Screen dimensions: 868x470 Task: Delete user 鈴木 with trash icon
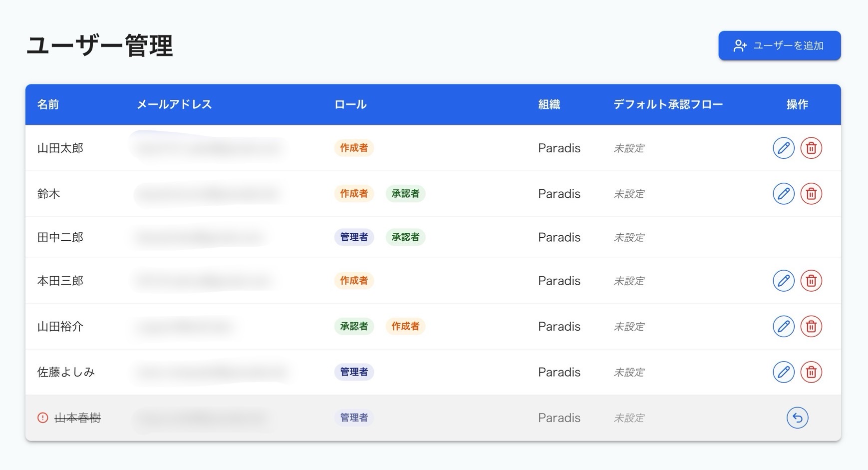(x=811, y=193)
